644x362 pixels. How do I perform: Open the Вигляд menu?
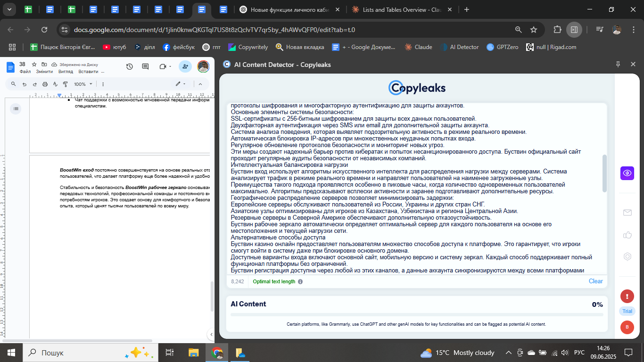pyautogui.click(x=66, y=72)
